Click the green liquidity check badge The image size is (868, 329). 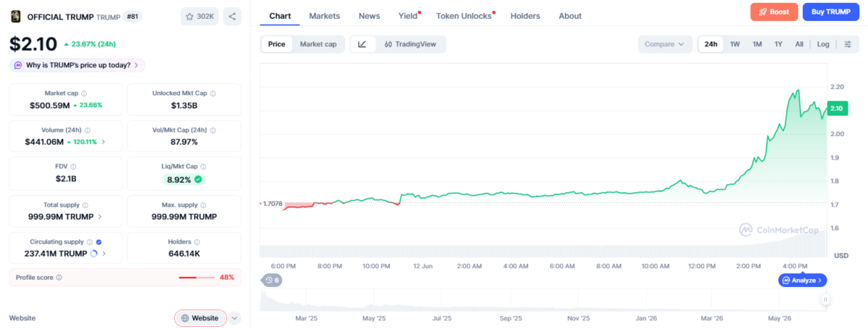click(x=197, y=179)
